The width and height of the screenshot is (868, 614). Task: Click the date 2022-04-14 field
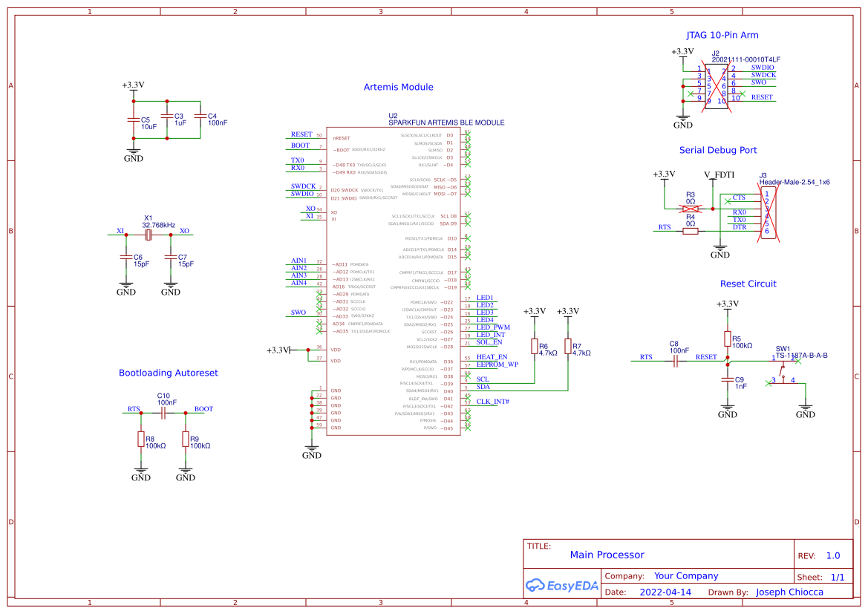click(664, 592)
